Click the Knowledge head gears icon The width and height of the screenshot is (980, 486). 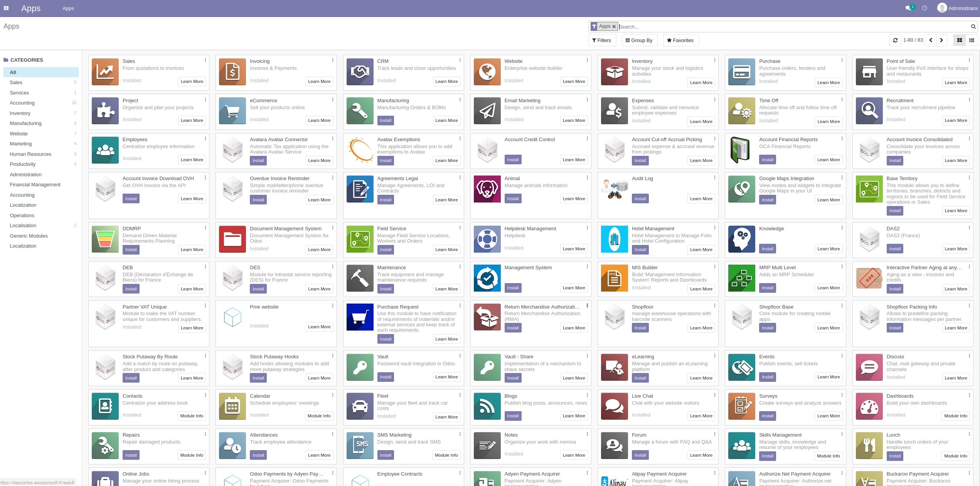tap(742, 239)
